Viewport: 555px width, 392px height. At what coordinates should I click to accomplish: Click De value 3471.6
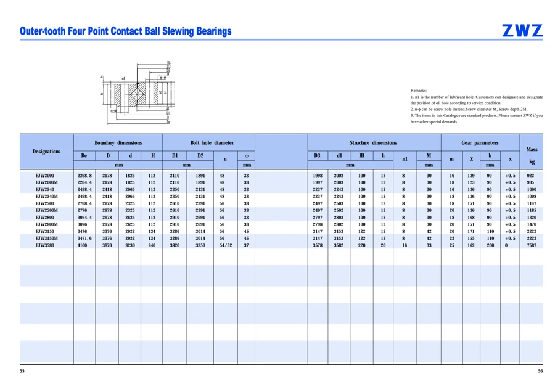click(x=84, y=239)
